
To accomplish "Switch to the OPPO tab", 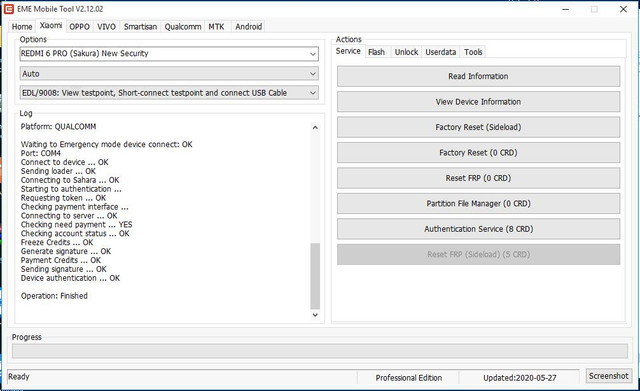I will click(79, 27).
